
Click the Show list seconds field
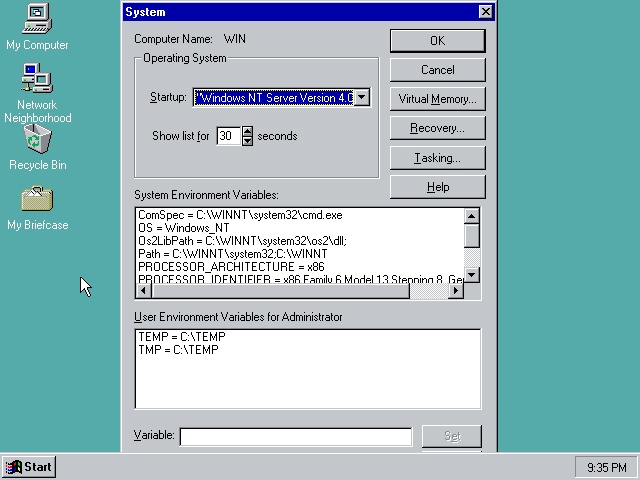(228, 136)
